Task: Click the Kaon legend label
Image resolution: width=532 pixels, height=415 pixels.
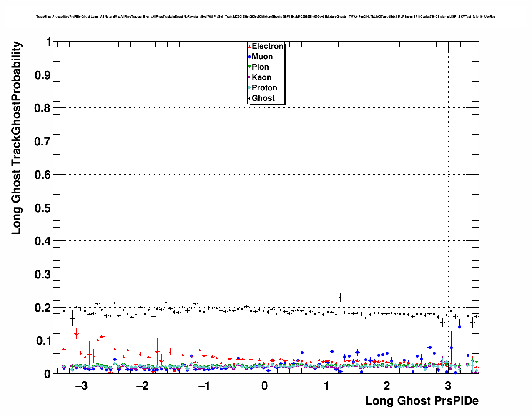Action: 261,77
